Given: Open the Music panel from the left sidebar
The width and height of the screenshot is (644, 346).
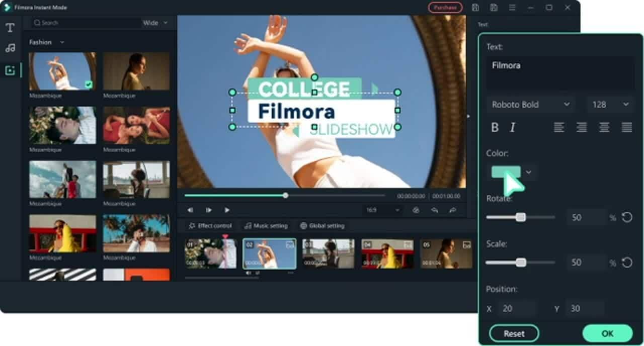Looking at the screenshot, I should tap(9, 48).
